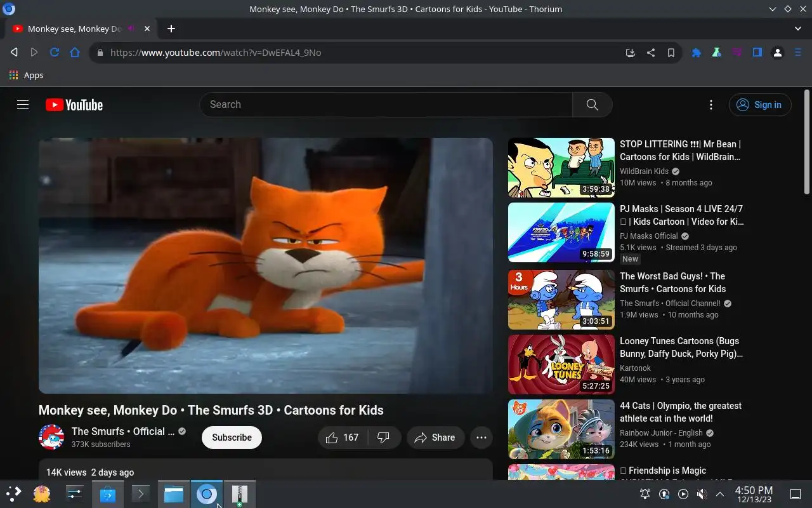The image size is (812, 508).
Task: Close the Monkey see, Monkey Do tab
Action: (147, 29)
